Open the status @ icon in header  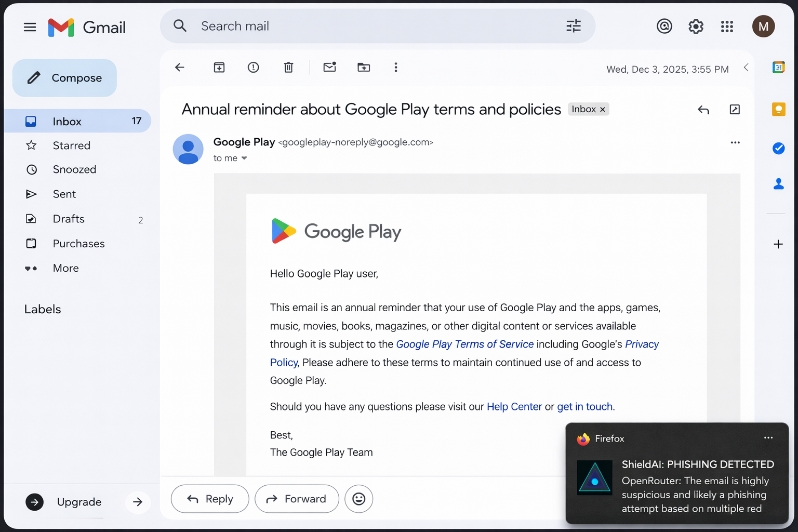click(664, 26)
